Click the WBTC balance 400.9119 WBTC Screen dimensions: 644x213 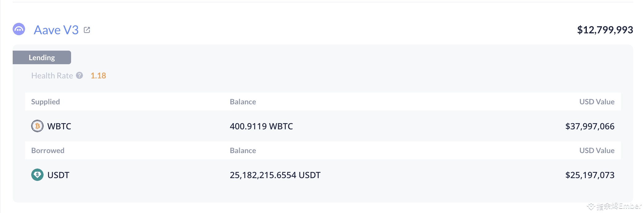click(261, 126)
